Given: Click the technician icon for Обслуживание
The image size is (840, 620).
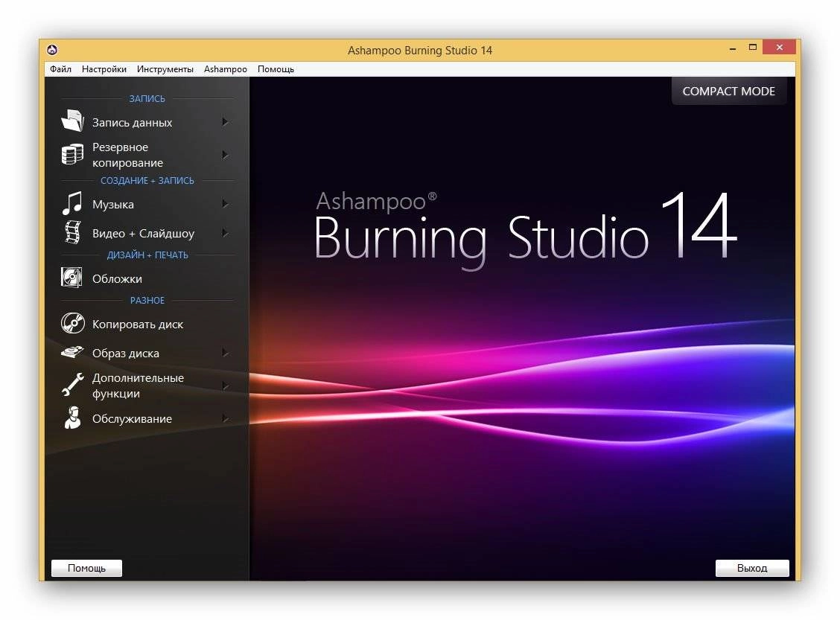Looking at the screenshot, I should (x=72, y=417).
